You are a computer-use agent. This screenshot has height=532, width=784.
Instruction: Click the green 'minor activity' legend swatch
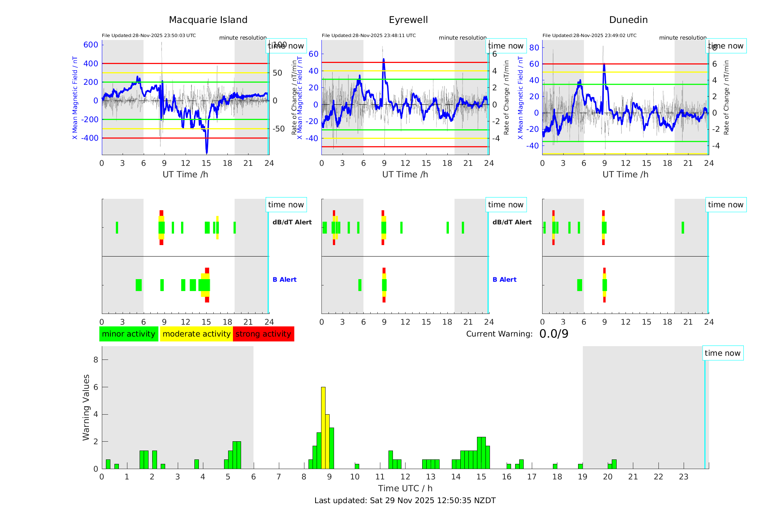tap(129, 334)
